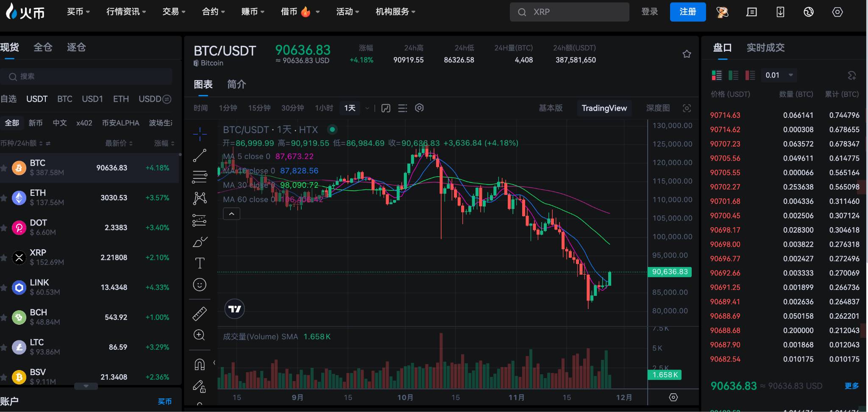Open the emoji sticker tool
868x412 pixels.
pyautogui.click(x=200, y=285)
